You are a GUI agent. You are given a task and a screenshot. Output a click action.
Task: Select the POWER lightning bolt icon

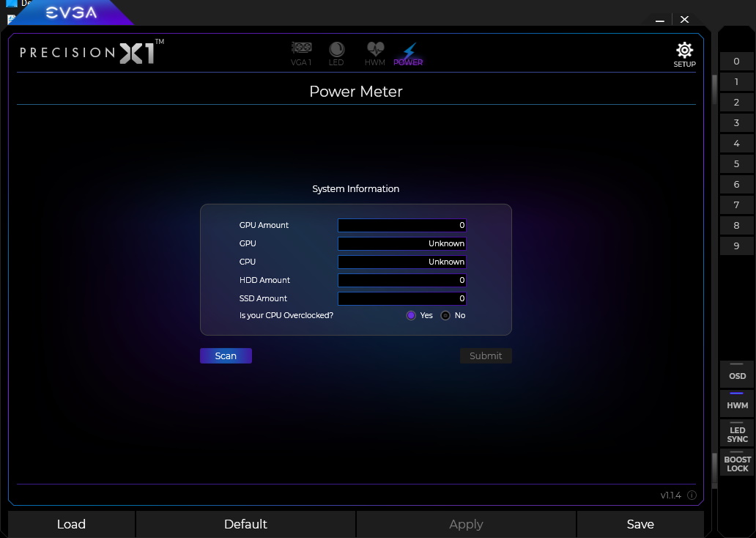coord(408,53)
